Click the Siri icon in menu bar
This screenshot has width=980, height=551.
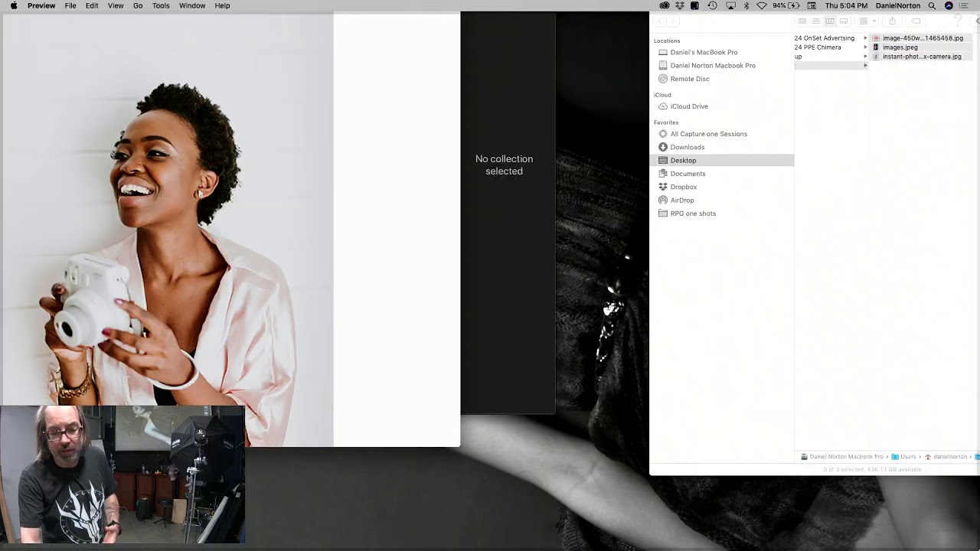[x=949, y=5]
